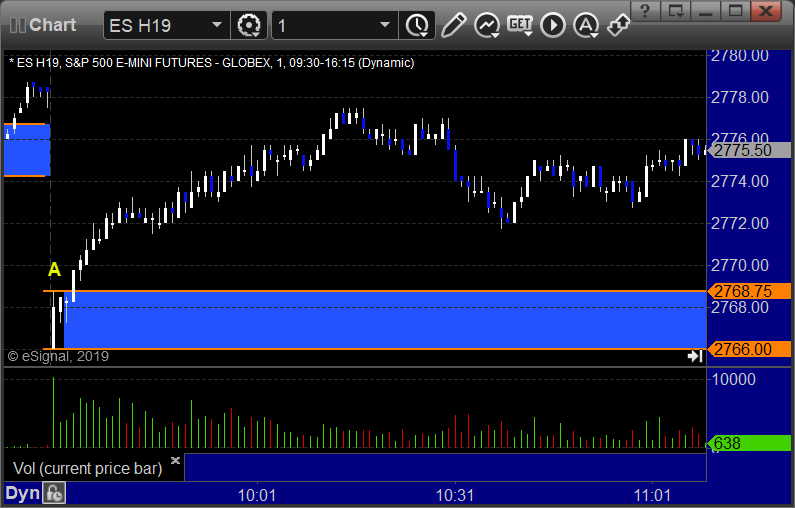795x508 pixels.
Task: Toggle Dyn dynamic mode label
Action: [22, 493]
